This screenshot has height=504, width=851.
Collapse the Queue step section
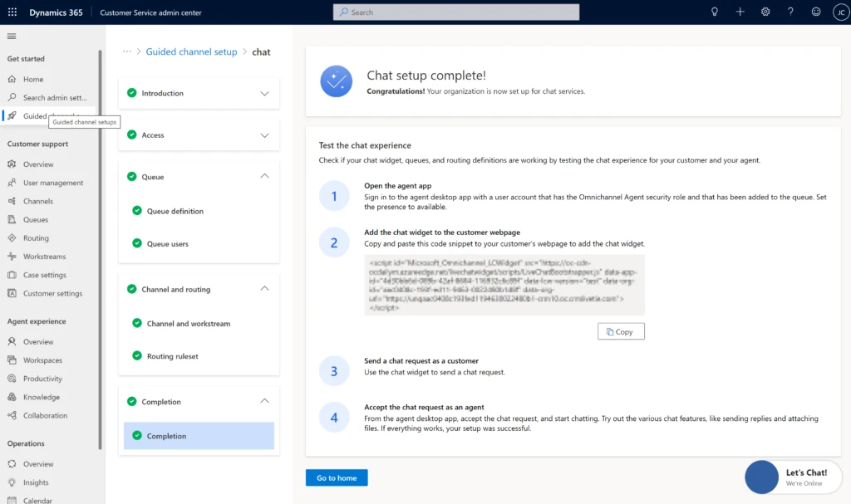(x=265, y=176)
